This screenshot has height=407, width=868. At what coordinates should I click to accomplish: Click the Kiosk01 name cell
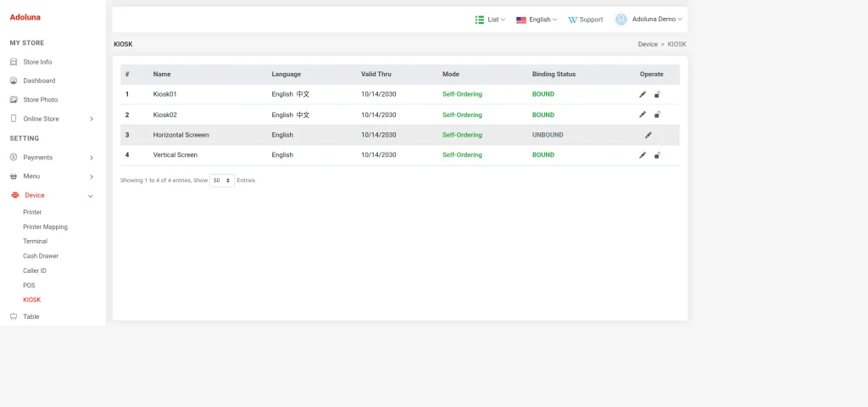pos(165,94)
